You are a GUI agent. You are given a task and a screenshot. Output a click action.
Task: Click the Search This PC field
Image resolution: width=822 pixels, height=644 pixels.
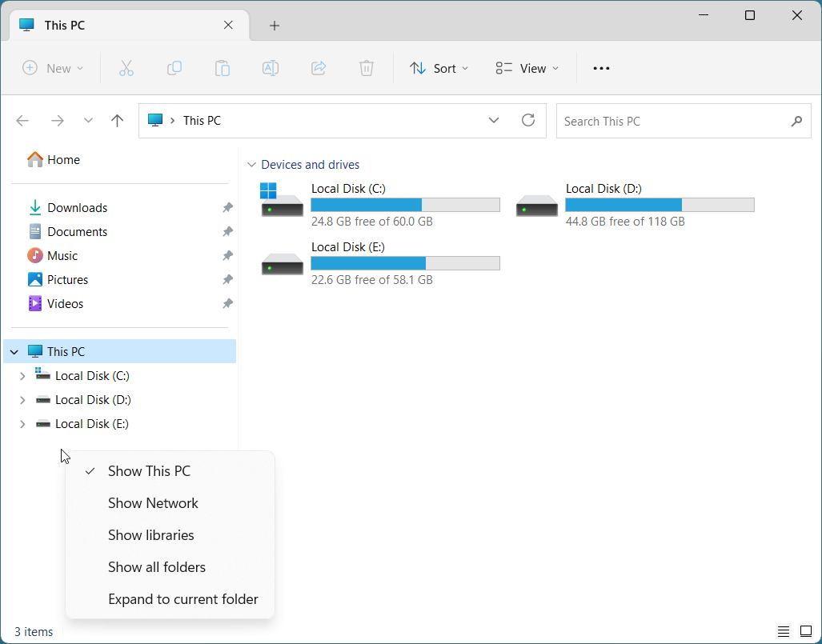point(684,120)
